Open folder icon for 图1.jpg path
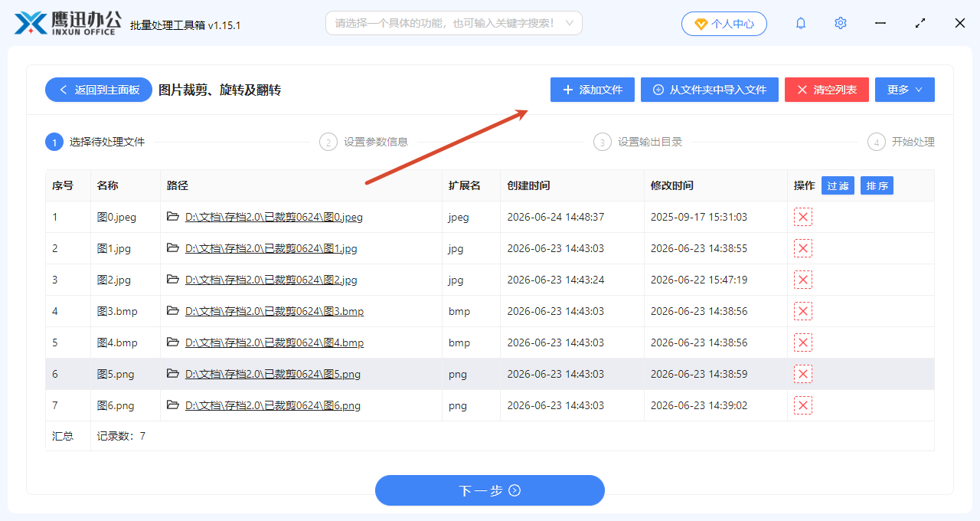This screenshot has width=980, height=521. (x=173, y=248)
